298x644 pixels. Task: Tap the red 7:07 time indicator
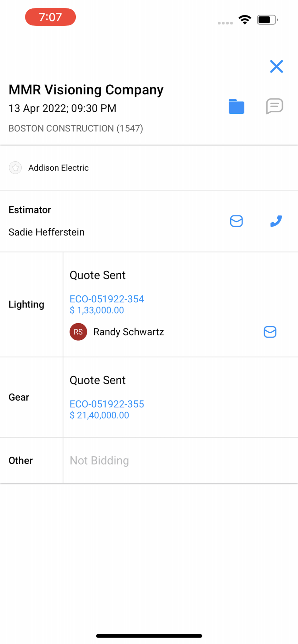click(x=50, y=17)
